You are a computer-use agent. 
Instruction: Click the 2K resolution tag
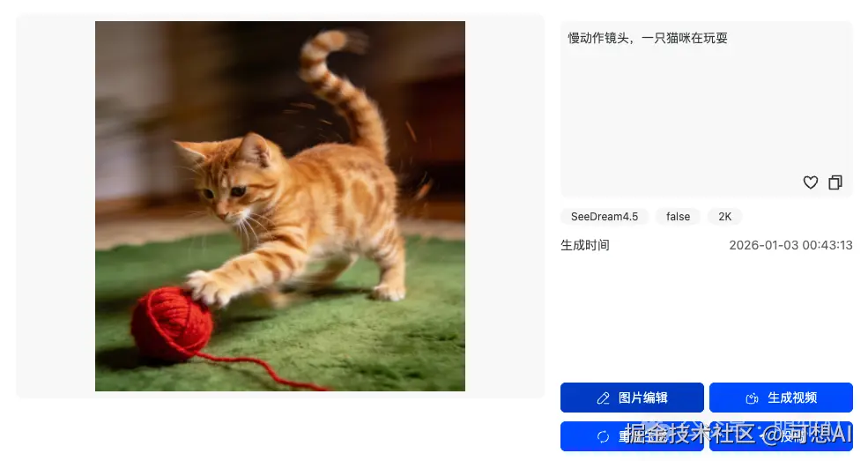pyautogui.click(x=724, y=216)
